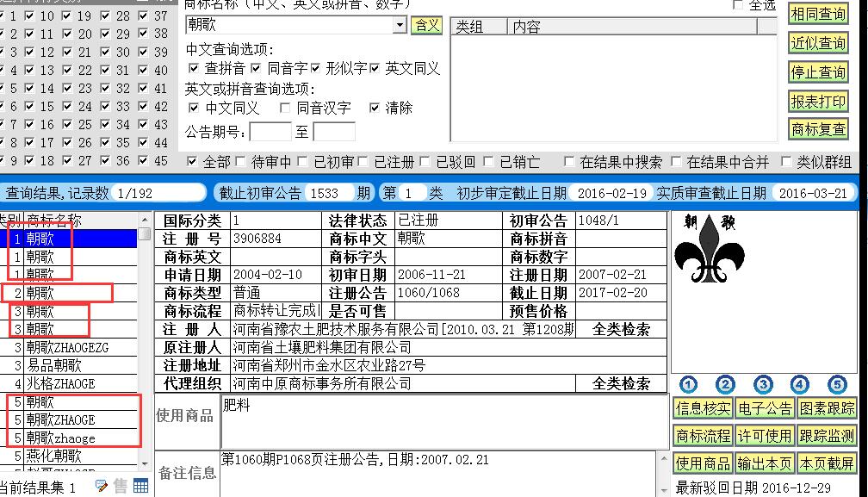Click the 售 icon at the bottom of the window
The height and width of the screenshot is (497, 868).
coord(120,486)
